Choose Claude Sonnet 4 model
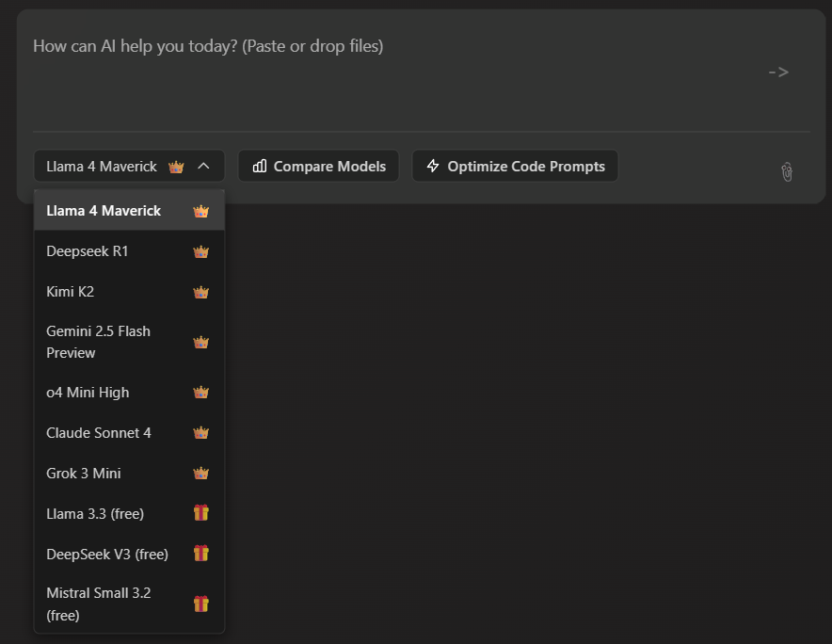 pos(129,433)
